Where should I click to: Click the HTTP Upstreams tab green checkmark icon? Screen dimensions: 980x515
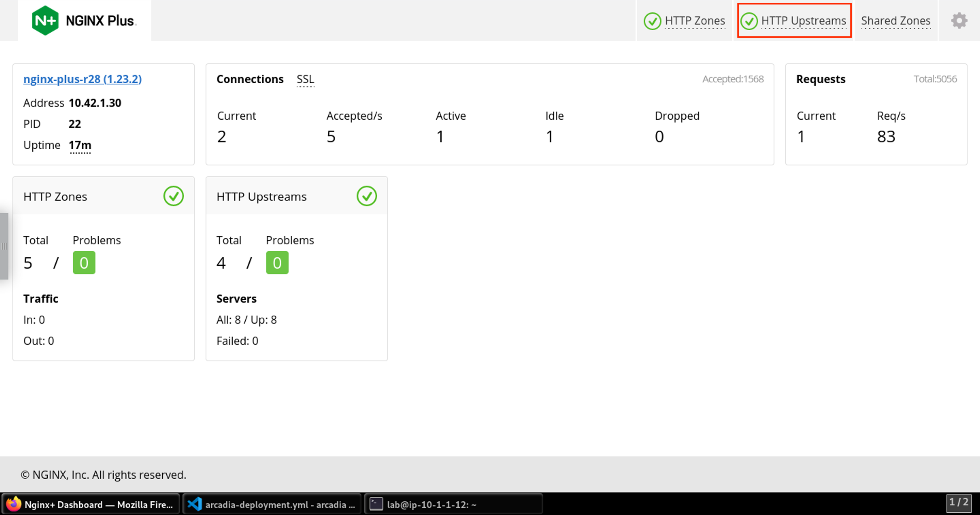749,21
